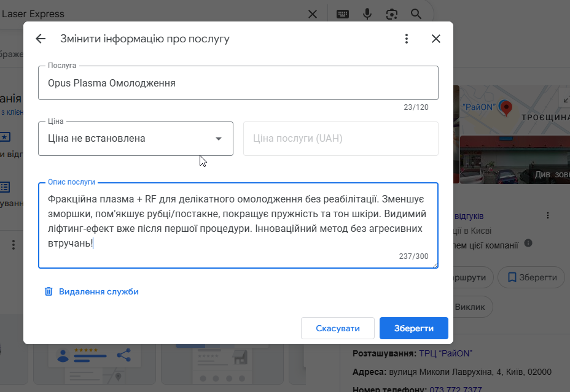Screen dimensions: 570x392
Task: Click into the Послуга service name field
Action: (x=238, y=83)
